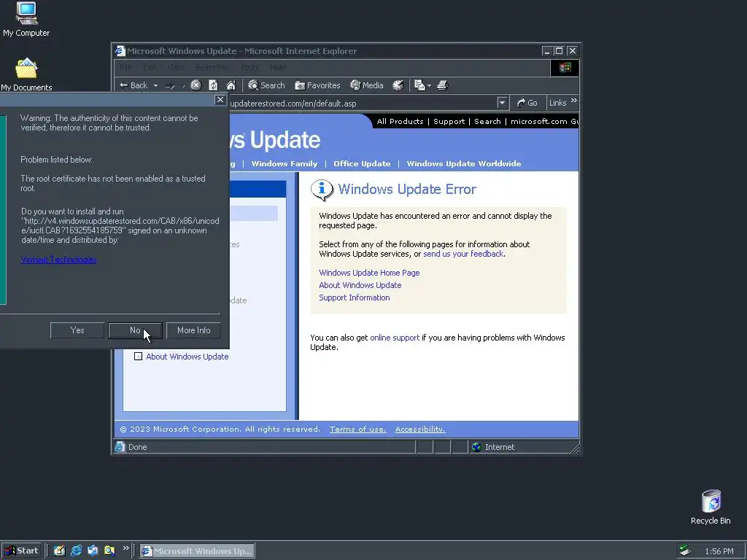Open the Mail button dropdown arrow
The image size is (747, 560).
tap(429, 86)
